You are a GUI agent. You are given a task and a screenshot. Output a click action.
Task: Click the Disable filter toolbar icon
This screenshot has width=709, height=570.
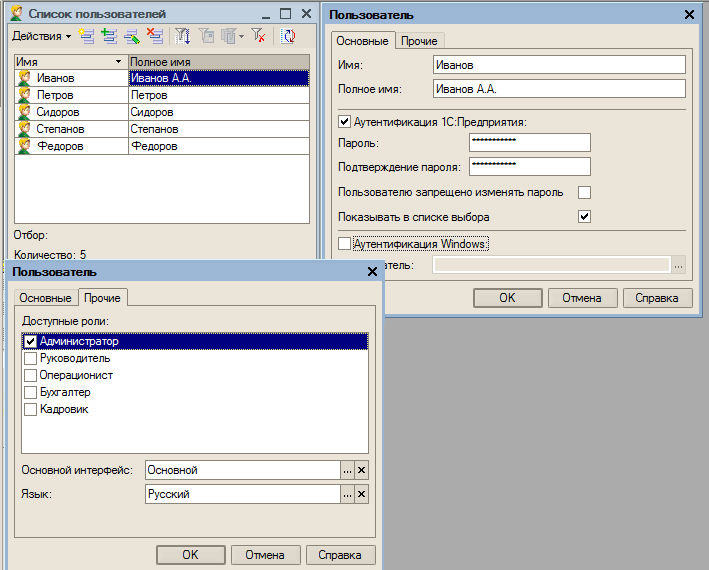(x=259, y=36)
